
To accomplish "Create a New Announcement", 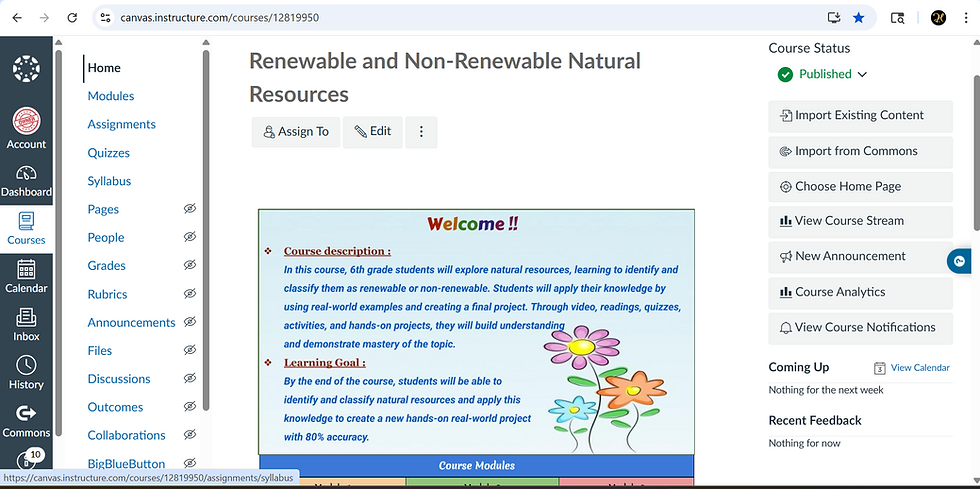I will pyautogui.click(x=860, y=256).
